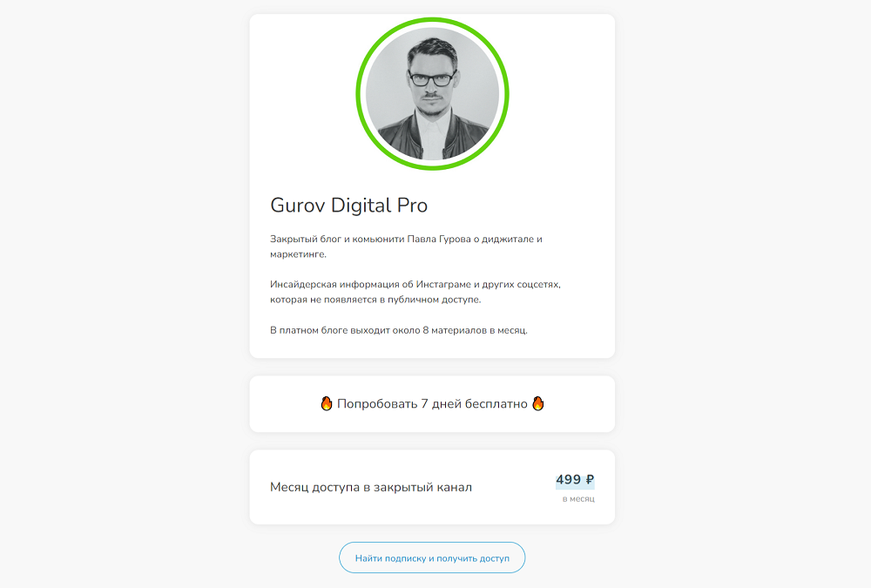Click the glasses on the profile photo
The width and height of the screenshot is (871, 588).
tap(432, 78)
